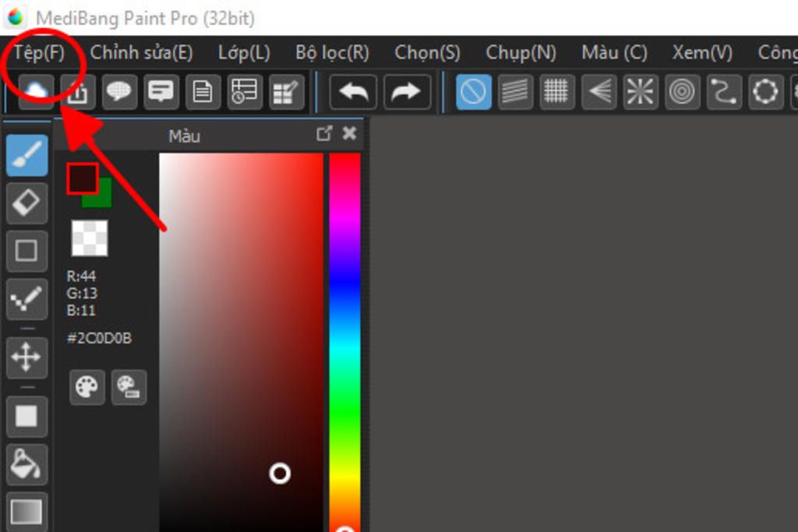Enable vanishing point snap guide
The width and height of the screenshot is (798, 532).
coord(599,92)
